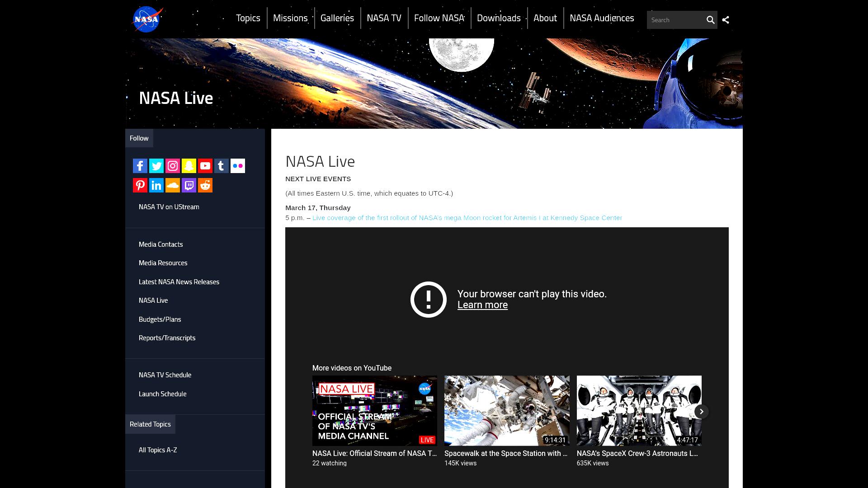Screen dimensions: 868x488
Task: Show next YouTube videos with arrow
Action: pos(702,412)
